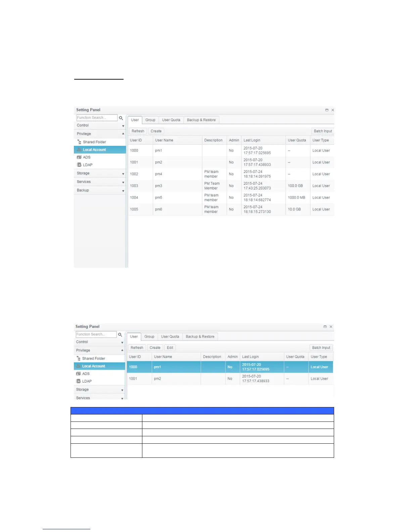The image size is (411, 532).
Task: Select pm2 row in the Edit-button panel
Action: [230, 379]
